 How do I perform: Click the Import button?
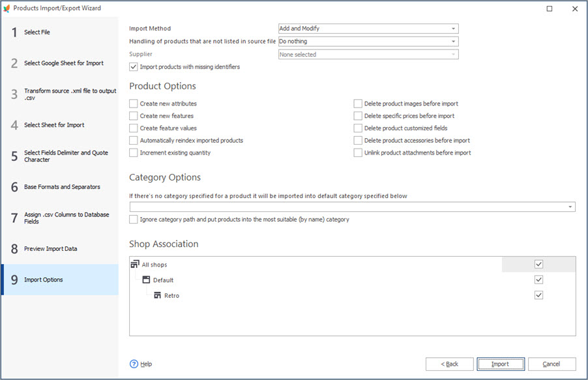tap(501, 364)
